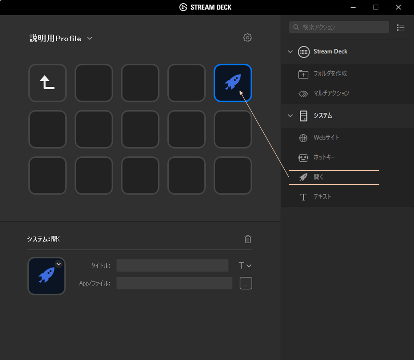Select the フォルダを作成 folder icon
The image size is (414, 360).
tap(303, 74)
